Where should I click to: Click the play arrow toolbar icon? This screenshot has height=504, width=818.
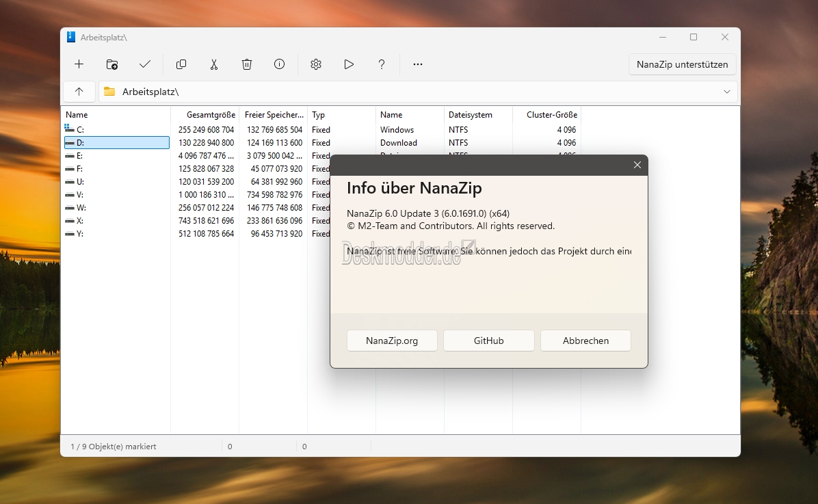[349, 64]
